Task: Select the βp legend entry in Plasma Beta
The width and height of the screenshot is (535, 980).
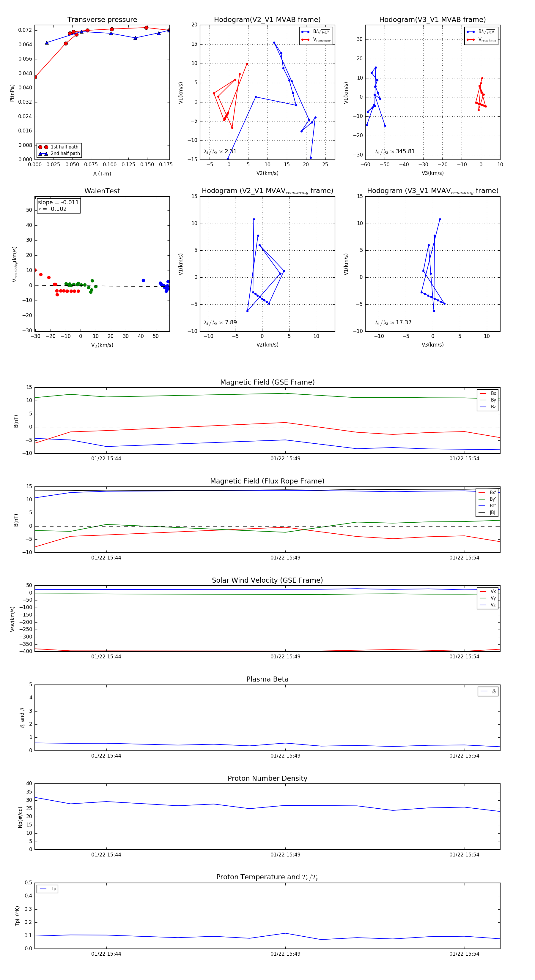Action: [x=488, y=691]
